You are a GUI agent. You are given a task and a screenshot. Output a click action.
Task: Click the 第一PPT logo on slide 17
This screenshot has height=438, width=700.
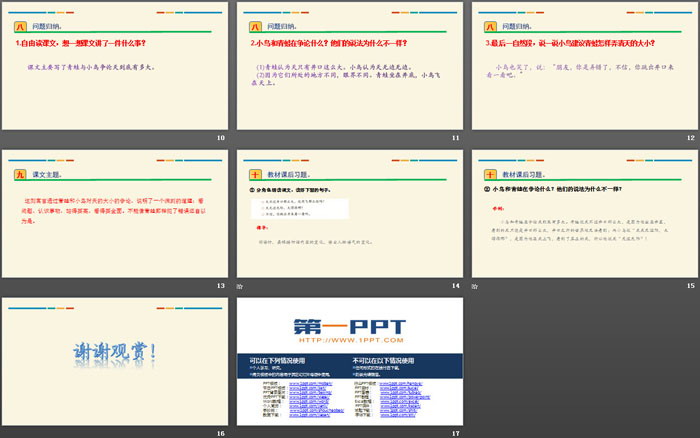(349, 325)
